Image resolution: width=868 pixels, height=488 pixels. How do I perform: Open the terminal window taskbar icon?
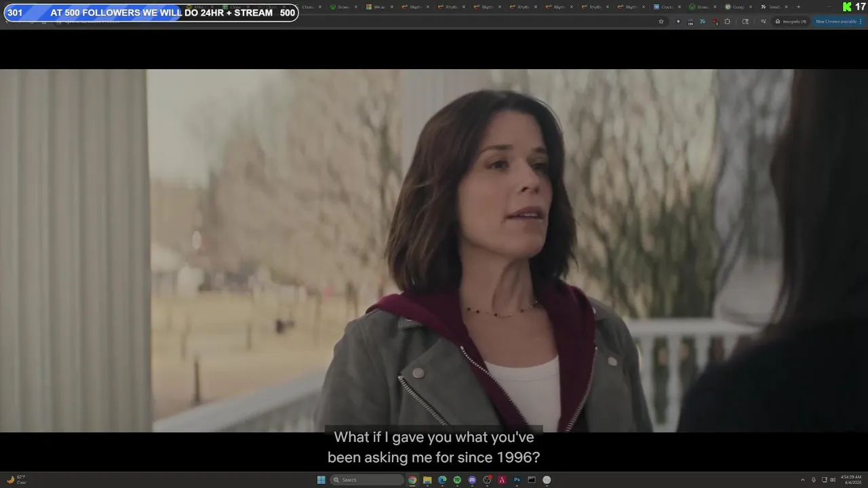click(532, 480)
